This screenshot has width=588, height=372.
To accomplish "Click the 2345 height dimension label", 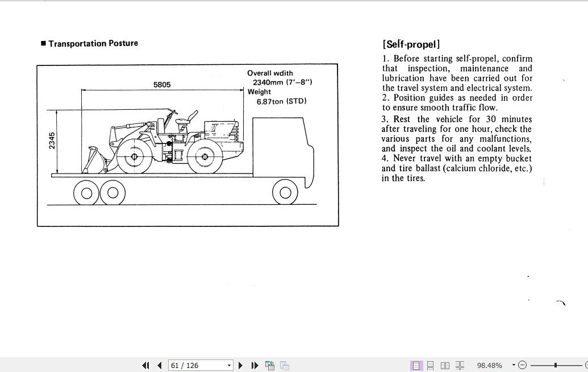I will tap(52, 140).
